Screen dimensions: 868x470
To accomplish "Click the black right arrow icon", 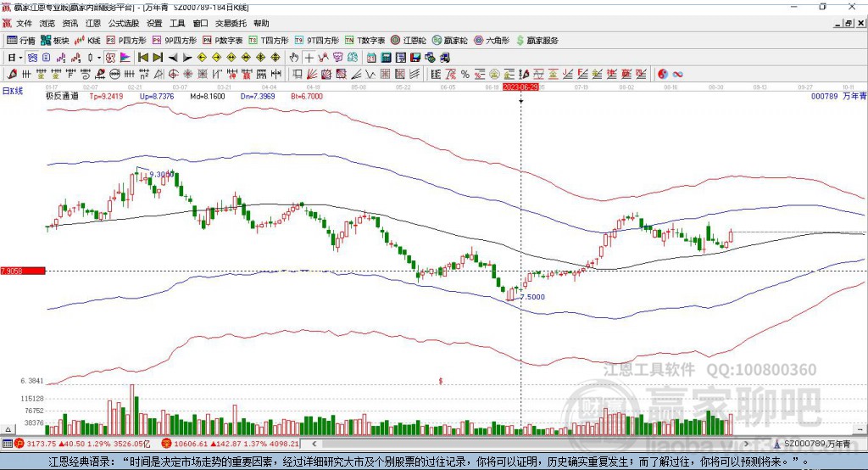I will pyautogui.click(x=187, y=58).
